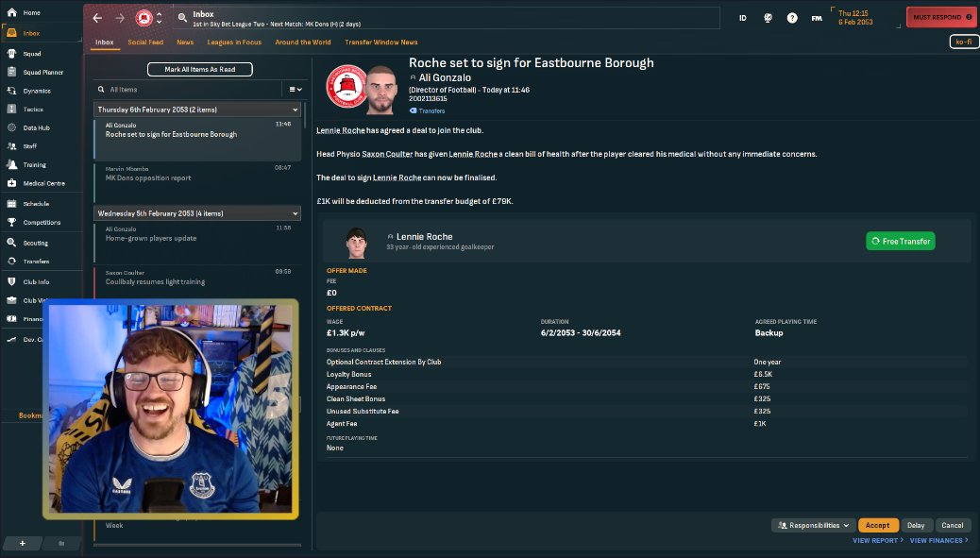Screen dimensions: 980x558
Task: Click the Must Respond button
Action: [x=942, y=18]
